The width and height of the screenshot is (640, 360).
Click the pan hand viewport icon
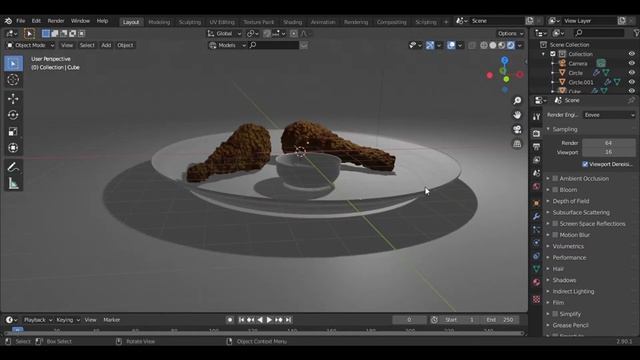point(517,115)
